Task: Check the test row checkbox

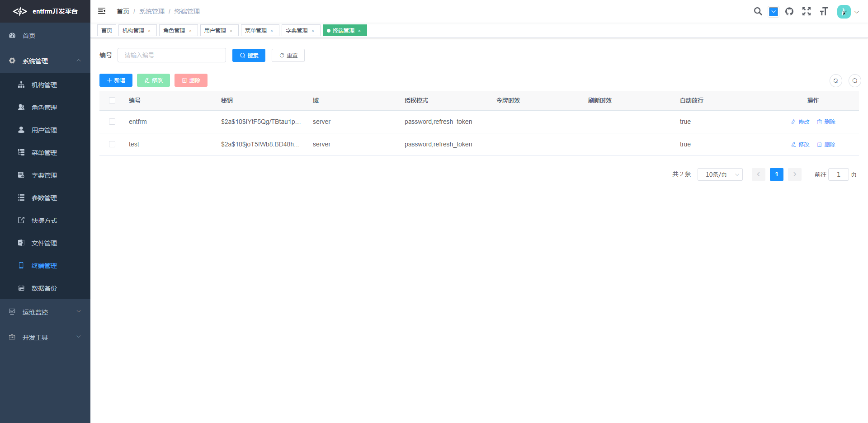Action: (x=112, y=144)
